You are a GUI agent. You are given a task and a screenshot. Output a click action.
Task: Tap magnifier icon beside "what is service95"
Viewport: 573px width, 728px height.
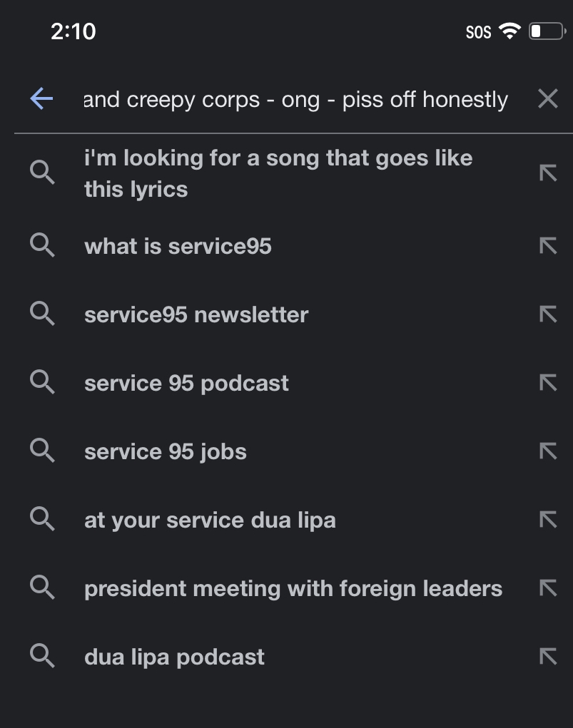43,247
